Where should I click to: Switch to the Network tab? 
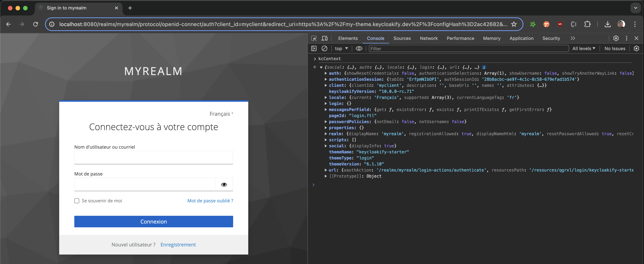[428, 38]
